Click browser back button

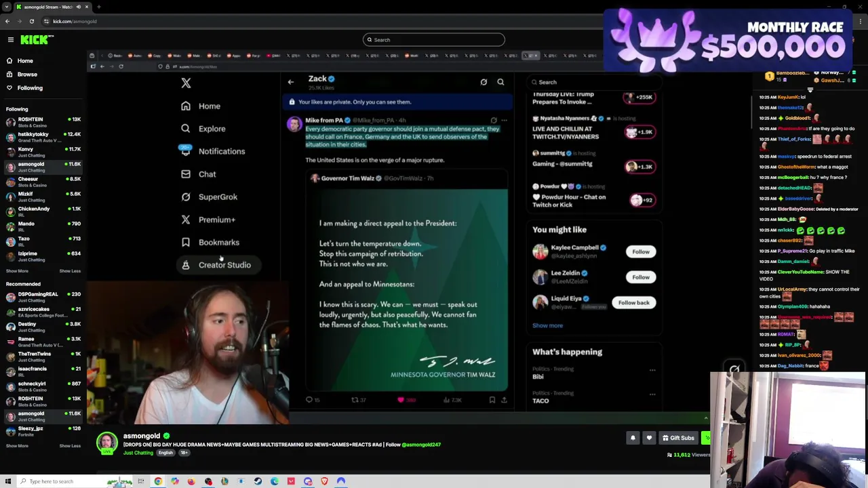point(7,22)
